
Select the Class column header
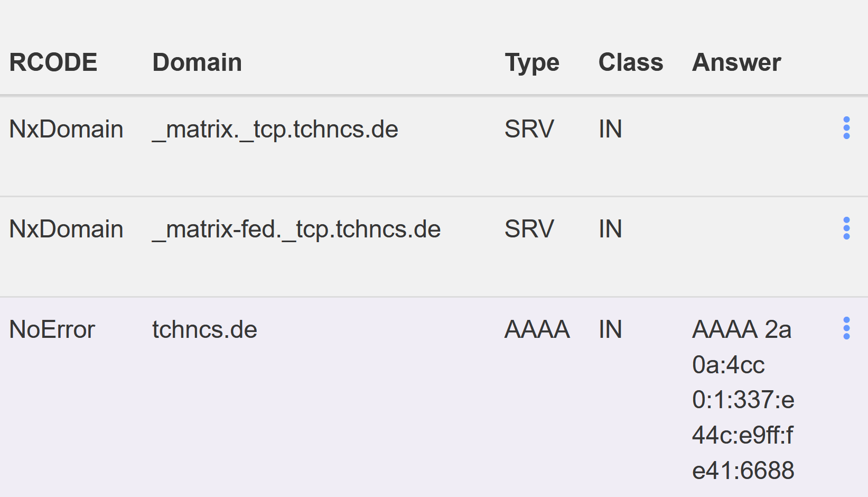coord(630,62)
